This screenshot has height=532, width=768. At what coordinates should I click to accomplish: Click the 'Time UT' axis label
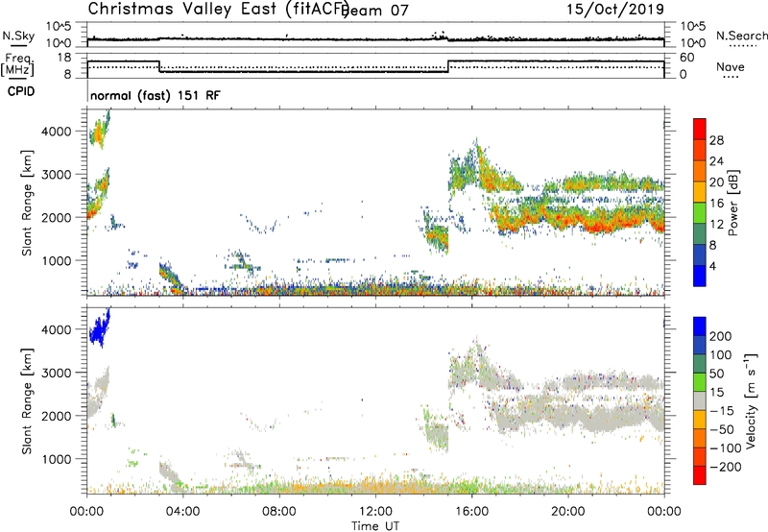[375, 525]
